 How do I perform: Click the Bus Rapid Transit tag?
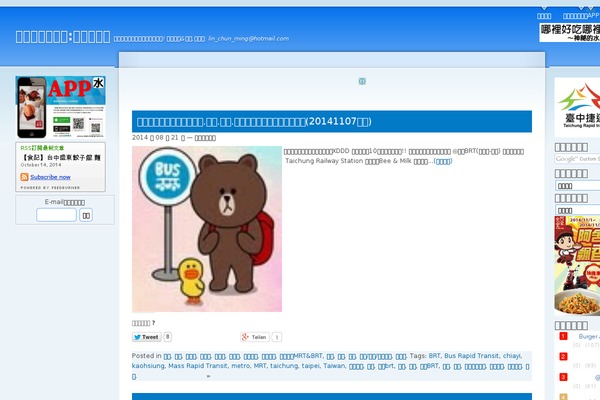click(471, 356)
